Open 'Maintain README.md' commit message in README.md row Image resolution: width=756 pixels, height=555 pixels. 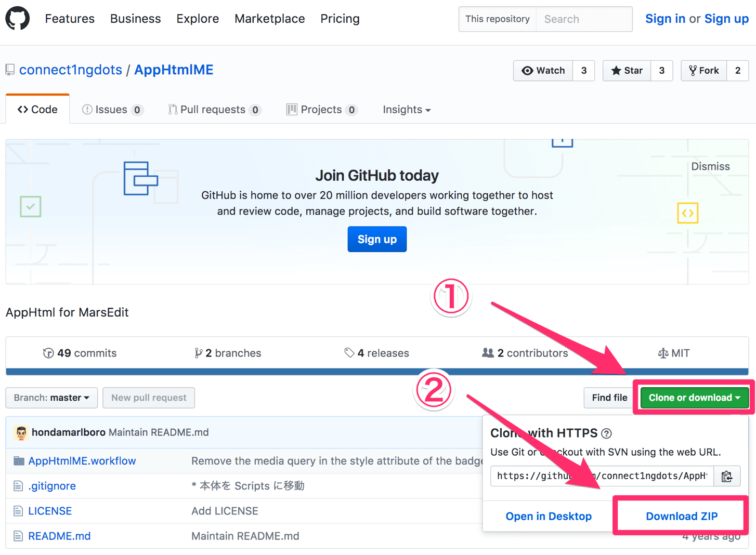coord(245,536)
